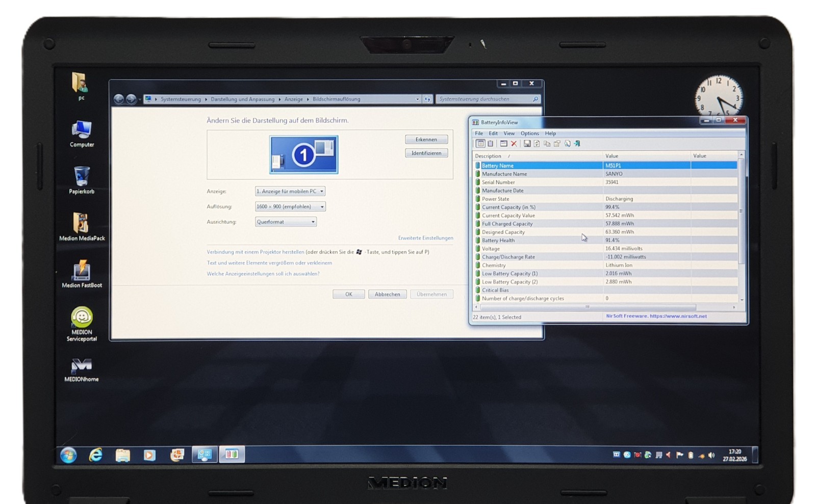Click Show Battery Log clipboard icon
816x504 pixels.
click(x=490, y=144)
